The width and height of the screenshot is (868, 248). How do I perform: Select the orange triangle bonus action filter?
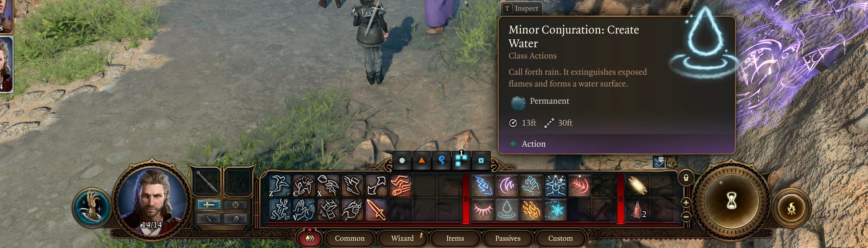coord(422,161)
